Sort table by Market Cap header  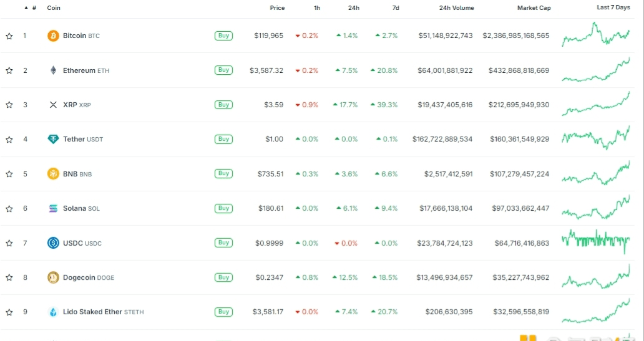(534, 8)
